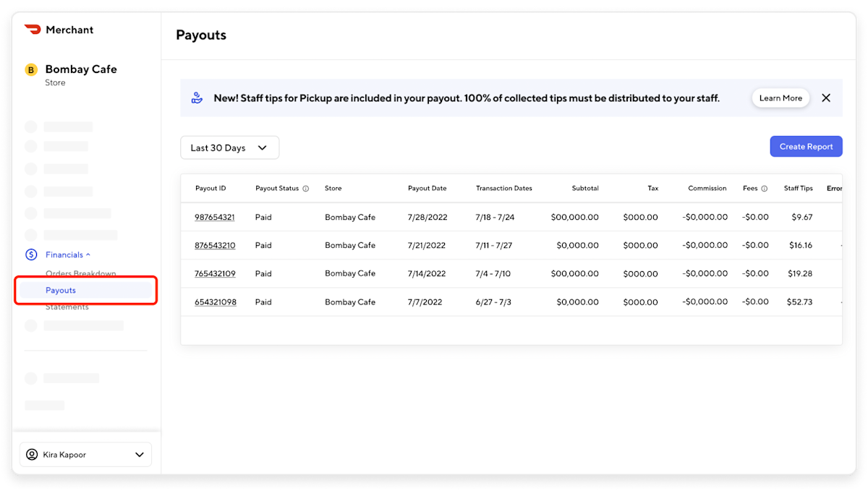The height and width of the screenshot is (496, 868).
Task: Click Bombay Cafe store cell for payout 654321098
Action: tap(350, 302)
